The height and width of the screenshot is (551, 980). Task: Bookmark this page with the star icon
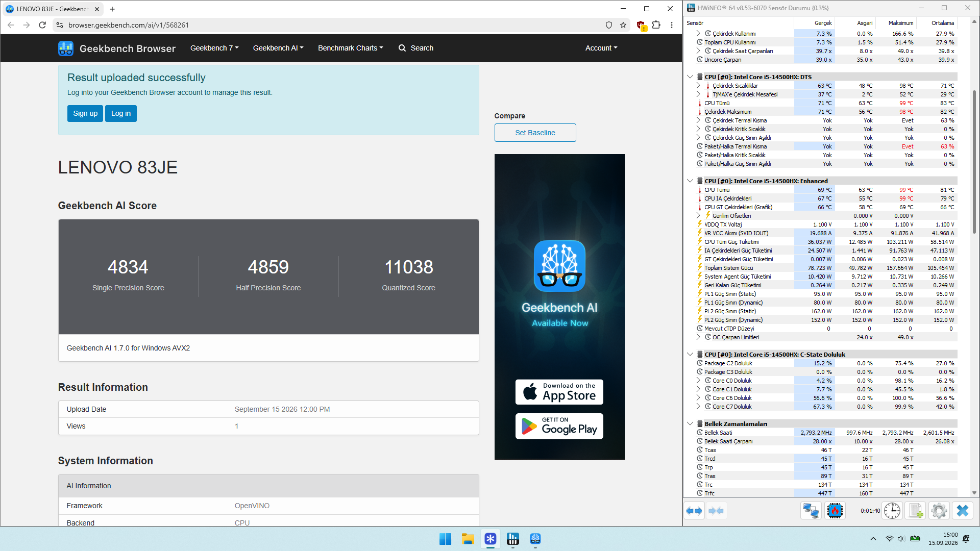tap(623, 25)
